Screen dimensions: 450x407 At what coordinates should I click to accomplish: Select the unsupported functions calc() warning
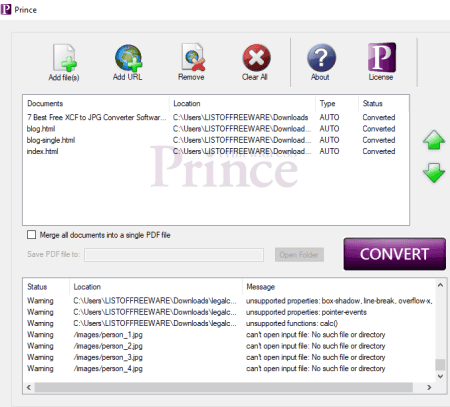pos(229,324)
